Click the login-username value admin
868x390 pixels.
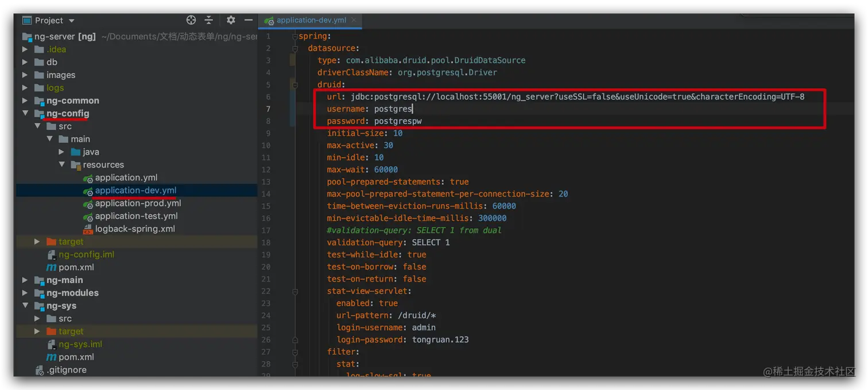424,327
